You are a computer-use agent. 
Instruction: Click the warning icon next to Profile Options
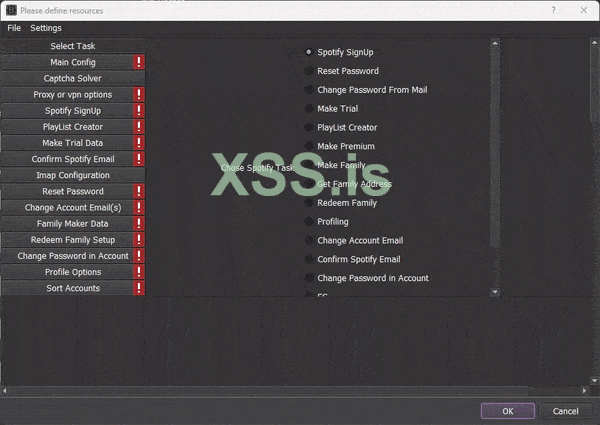click(x=139, y=272)
